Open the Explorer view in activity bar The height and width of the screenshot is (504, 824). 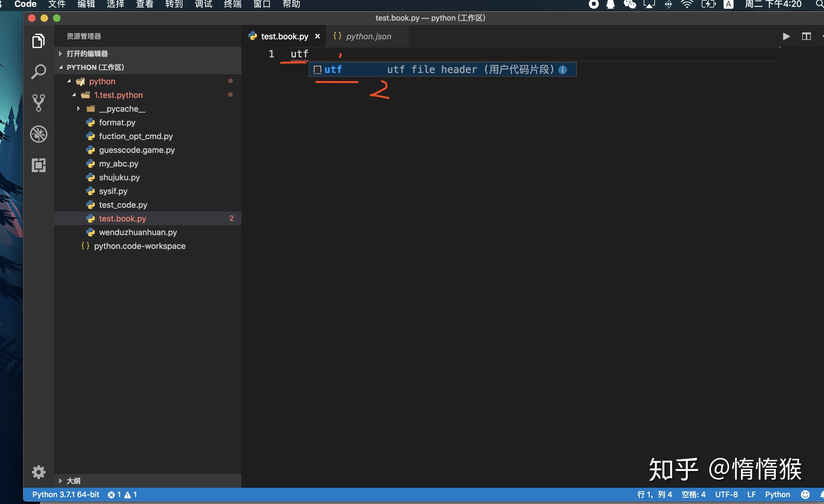click(38, 41)
